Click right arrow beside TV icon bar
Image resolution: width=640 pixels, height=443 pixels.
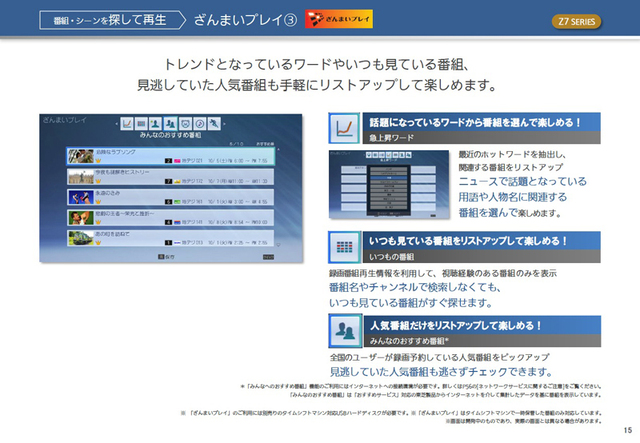pos(224,124)
